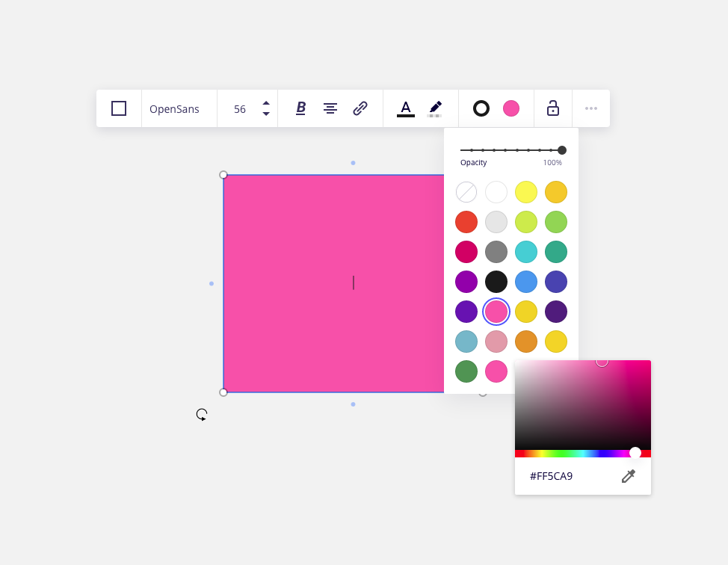The width and height of the screenshot is (728, 565).
Task: Click the pink rectangle shape on canvas
Action: pos(333,284)
